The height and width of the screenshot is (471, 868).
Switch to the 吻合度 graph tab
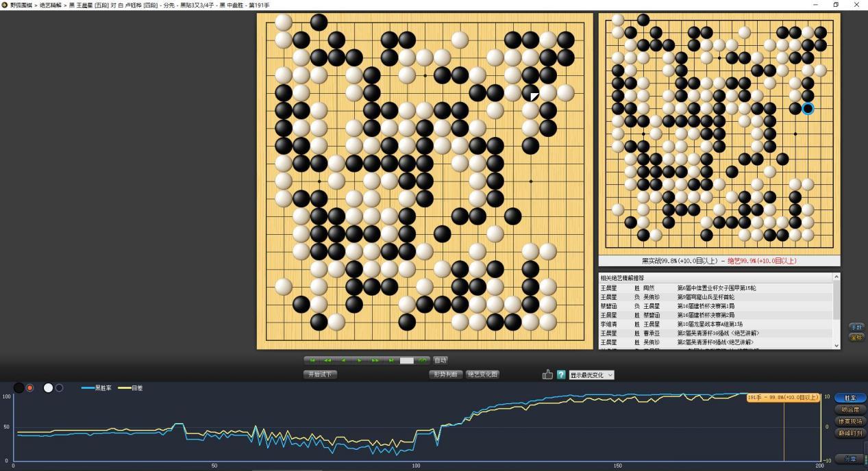(850, 409)
